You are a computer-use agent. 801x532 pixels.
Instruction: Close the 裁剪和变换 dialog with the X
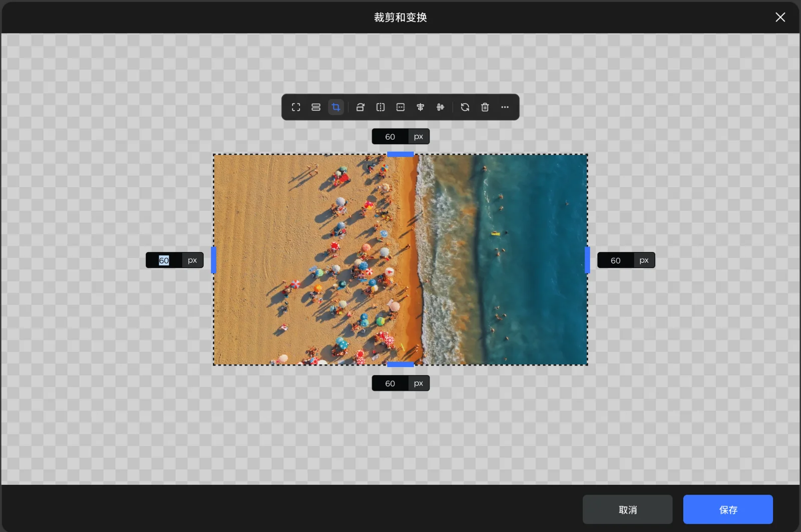780,18
